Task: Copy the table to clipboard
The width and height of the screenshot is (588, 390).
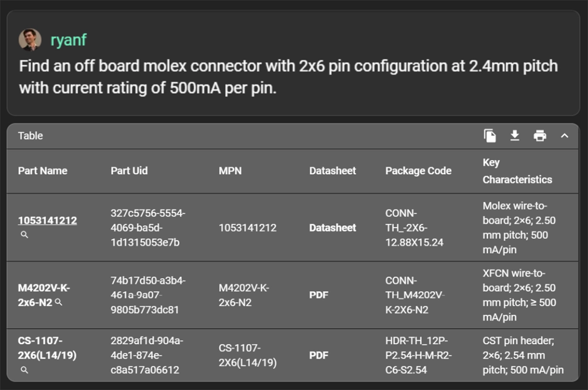Action: (490, 136)
